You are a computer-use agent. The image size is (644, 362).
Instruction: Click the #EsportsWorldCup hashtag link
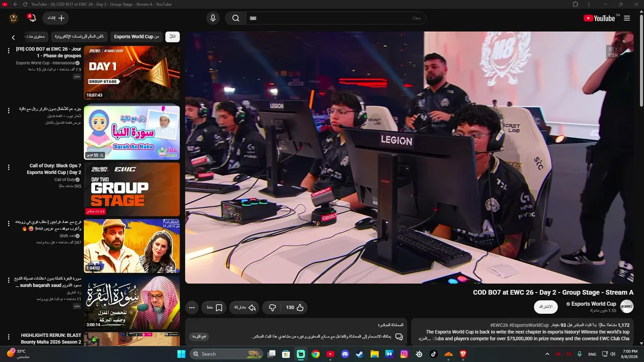(529, 325)
